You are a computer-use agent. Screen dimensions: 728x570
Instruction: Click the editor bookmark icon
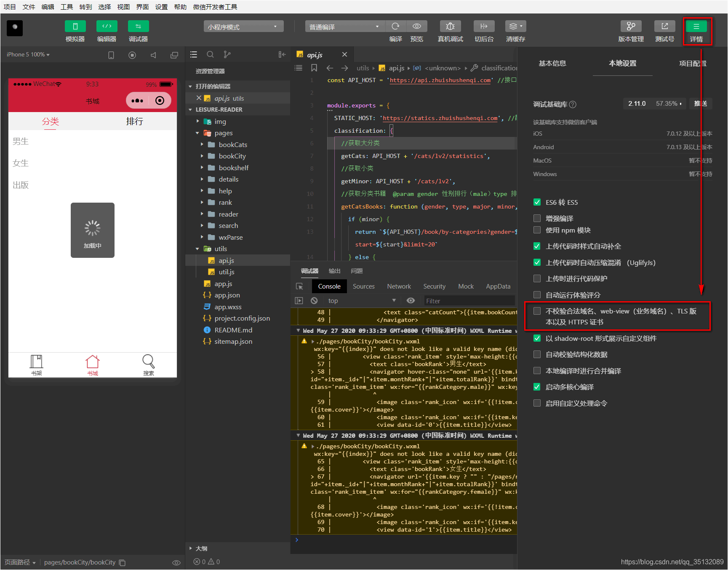[314, 68]
